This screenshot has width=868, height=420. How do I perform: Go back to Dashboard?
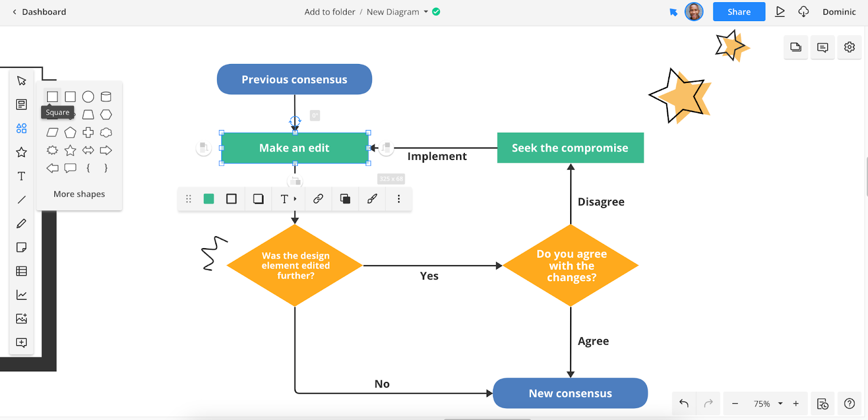point(39,12)
